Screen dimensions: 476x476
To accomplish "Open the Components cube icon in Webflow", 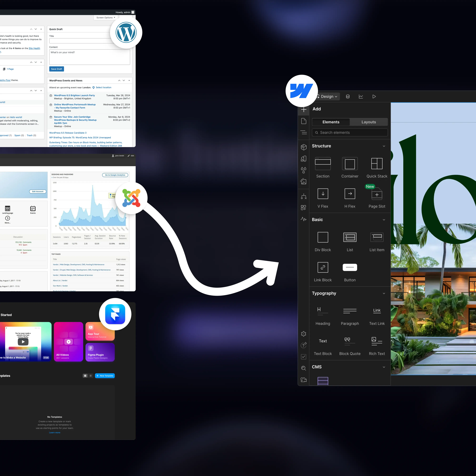I will 304,147.
